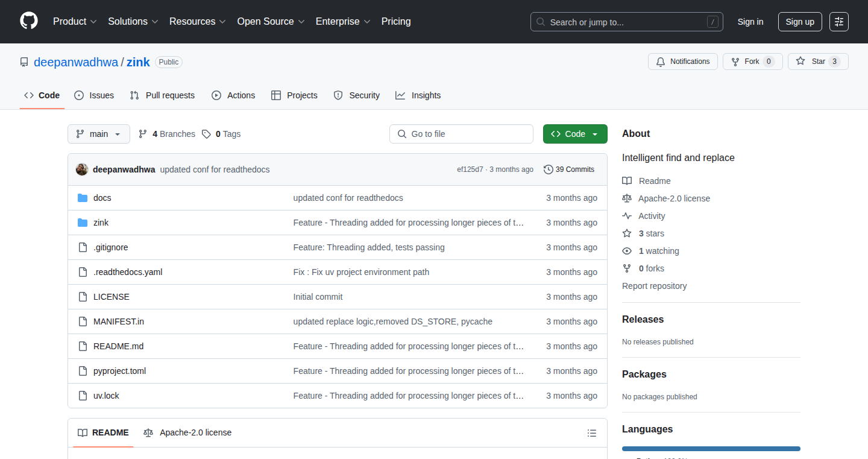Open the accessibility settings icon in header
This screenshot has width=868, height=459.
(x=839, y=22)
